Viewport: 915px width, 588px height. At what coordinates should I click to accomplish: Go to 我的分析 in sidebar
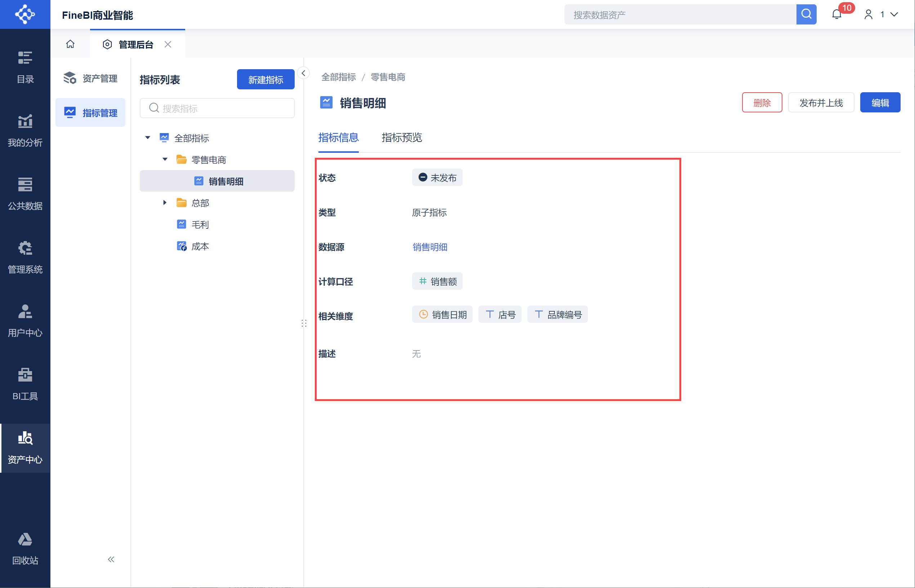25,131
